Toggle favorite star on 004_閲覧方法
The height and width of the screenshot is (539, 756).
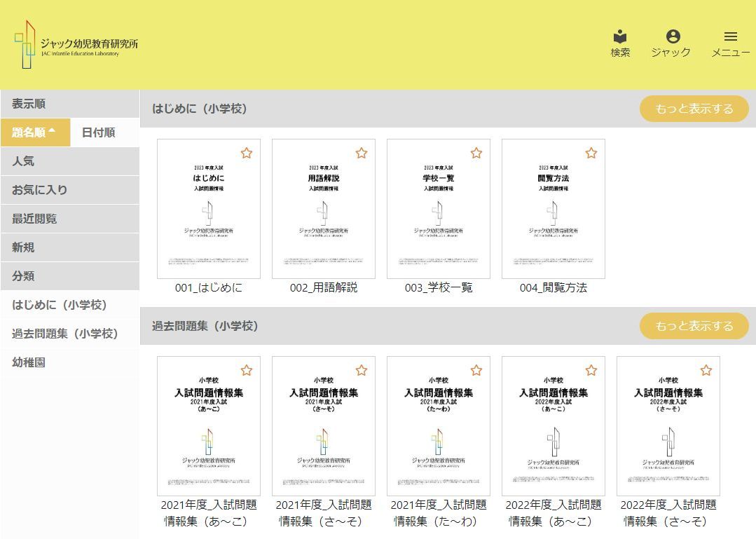point(591,153)
